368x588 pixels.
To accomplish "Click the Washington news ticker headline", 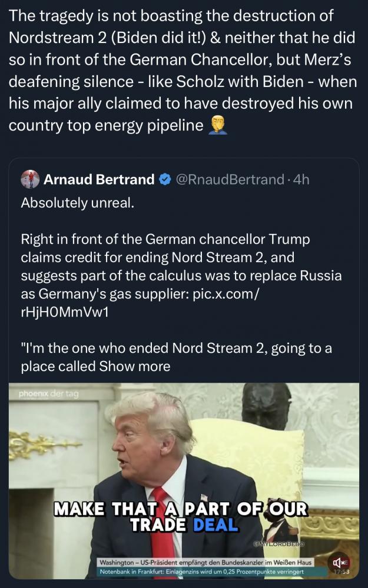I will 206,563.
